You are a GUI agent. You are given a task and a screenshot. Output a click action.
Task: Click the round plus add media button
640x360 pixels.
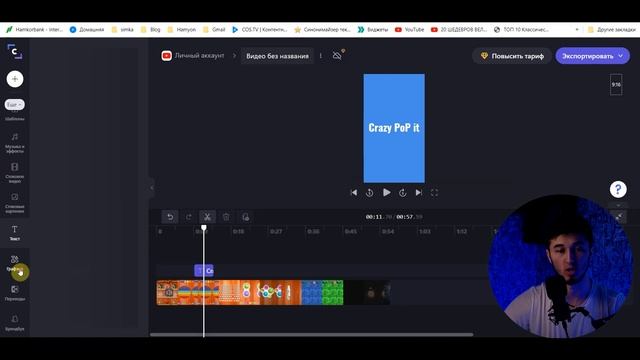click(15, 79)
